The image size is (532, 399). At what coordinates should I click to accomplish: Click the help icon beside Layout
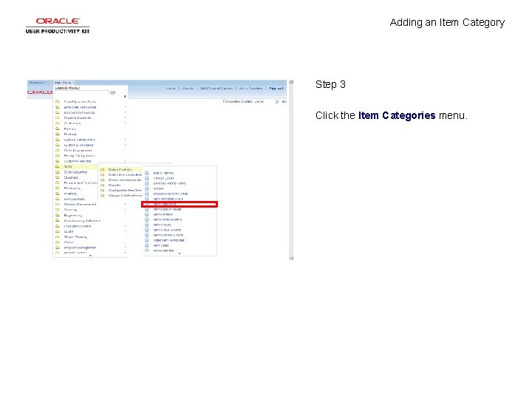(276, 101)
